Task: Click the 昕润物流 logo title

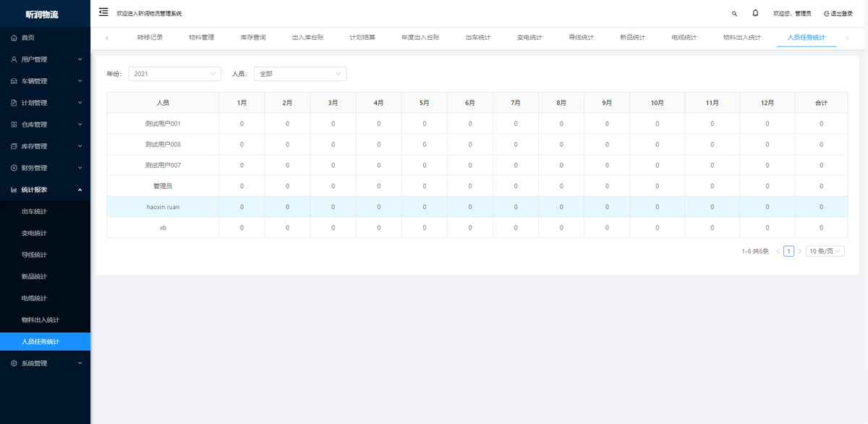Action: pyautogui.click(x=42, y=14)
